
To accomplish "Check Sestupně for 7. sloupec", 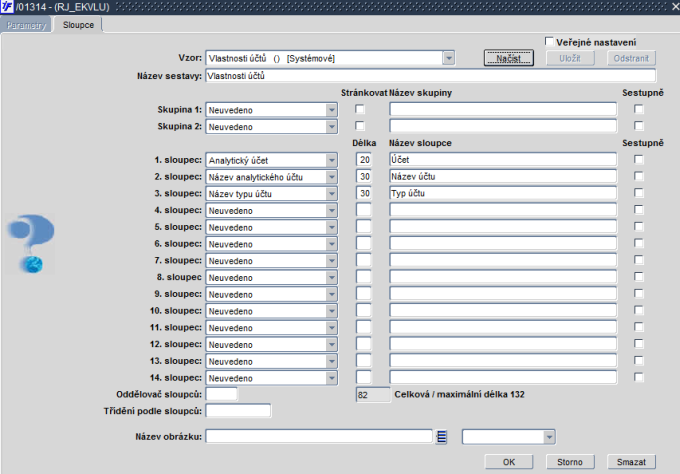I will coord(638,260).
